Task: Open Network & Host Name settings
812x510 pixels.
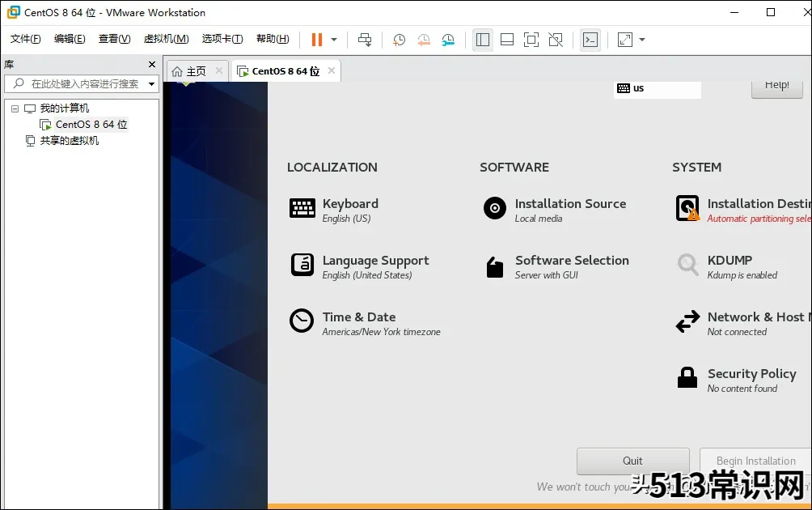Action: pos(742,323)
